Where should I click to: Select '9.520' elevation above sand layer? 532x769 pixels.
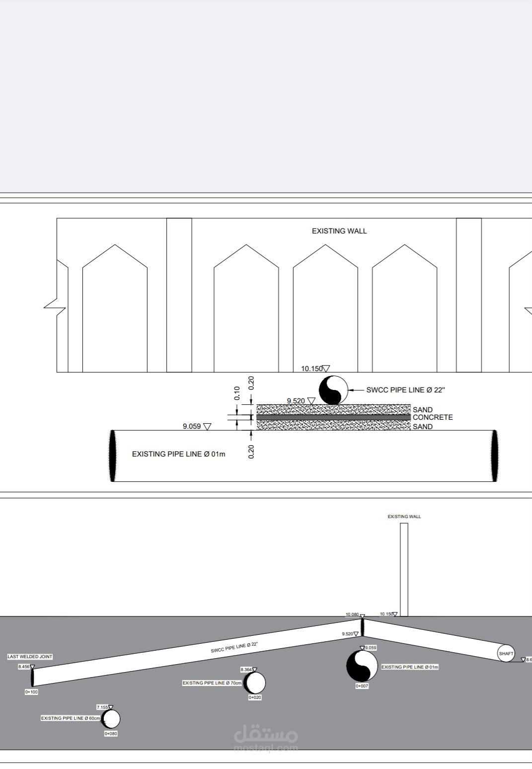[x=296, y=401]
